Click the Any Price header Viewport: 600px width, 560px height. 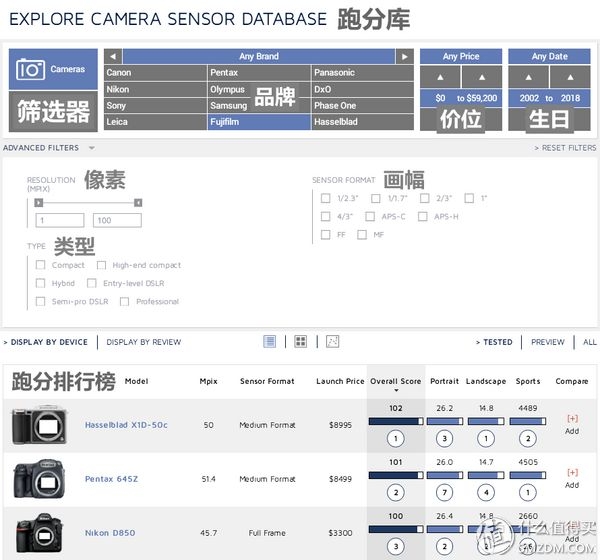pyautogui.click(x=461, y=56)
